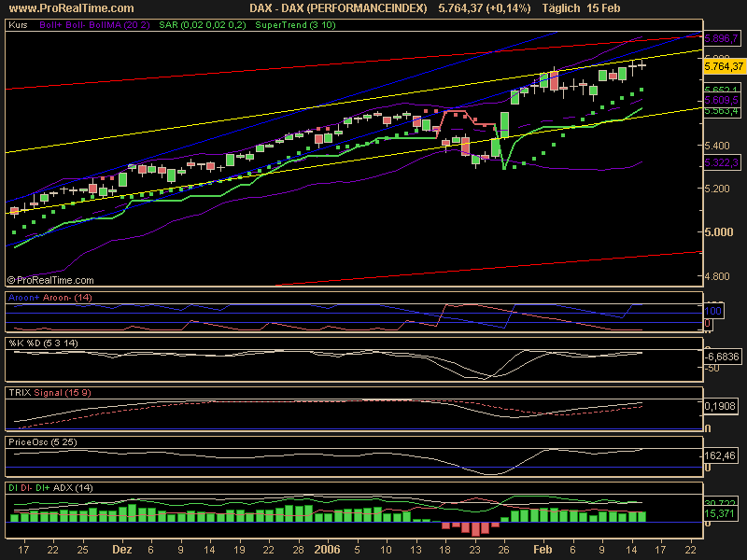Click the 0,1908 TRIX value
This screenshot has height=560, width=747.
pos(720,407)
